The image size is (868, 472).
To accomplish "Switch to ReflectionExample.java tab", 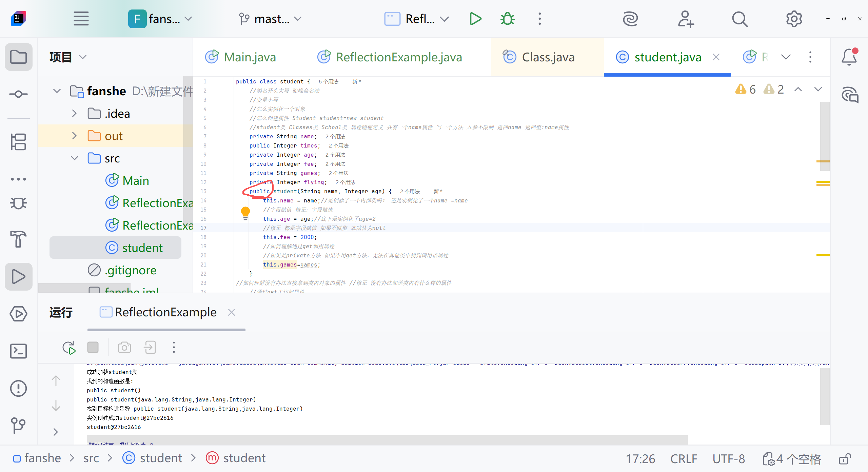I will (x=399, y=57).
